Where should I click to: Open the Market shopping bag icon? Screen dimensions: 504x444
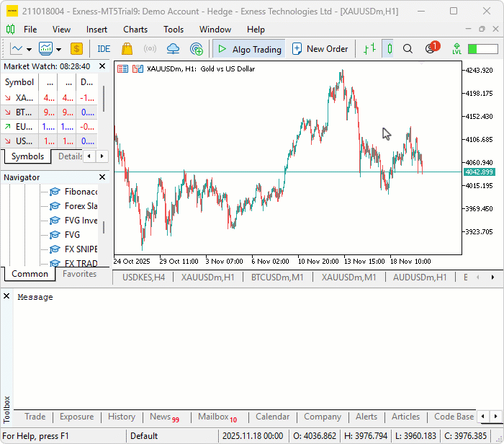click(127, 49)
